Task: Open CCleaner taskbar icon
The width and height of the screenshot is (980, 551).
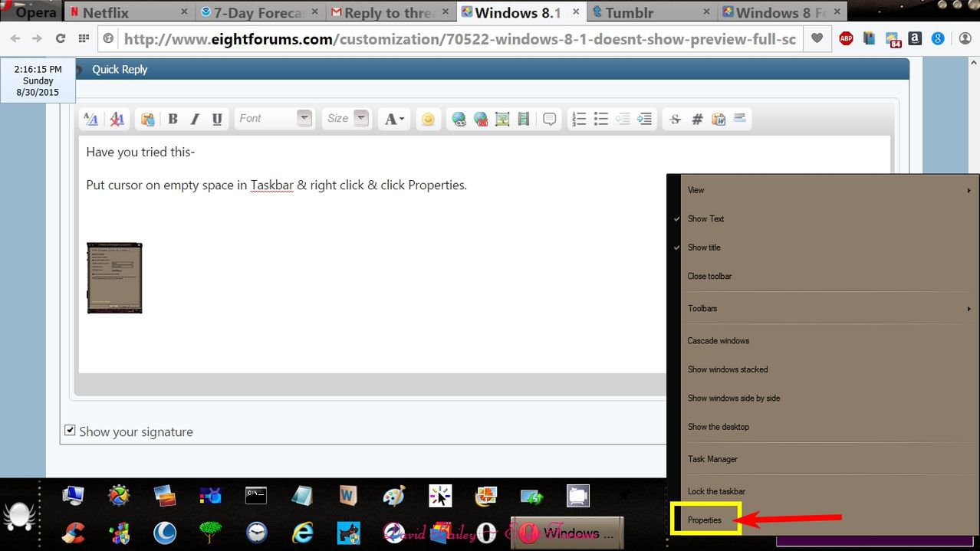Action: [74, 533]
